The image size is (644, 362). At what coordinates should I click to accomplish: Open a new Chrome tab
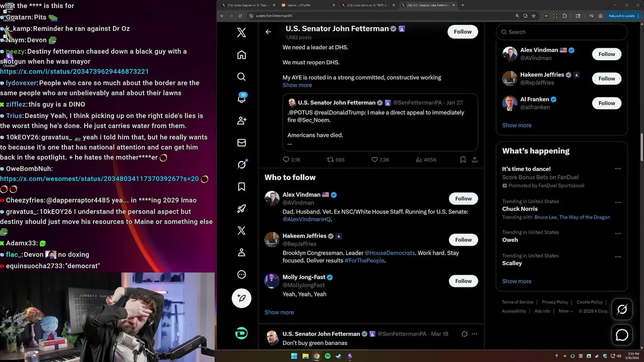pyautogui.click(x=463, y=5)
